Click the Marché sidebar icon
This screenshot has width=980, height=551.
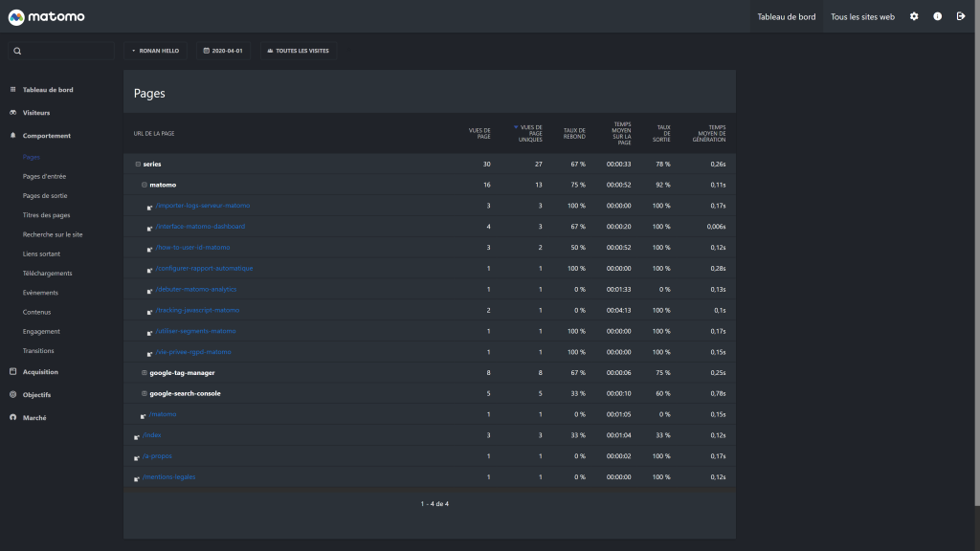click(13, 417)
